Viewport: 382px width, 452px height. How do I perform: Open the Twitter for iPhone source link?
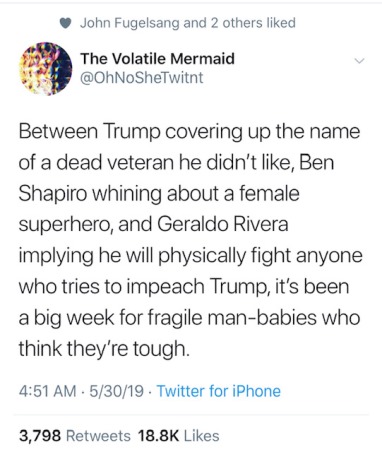(219, 391)
